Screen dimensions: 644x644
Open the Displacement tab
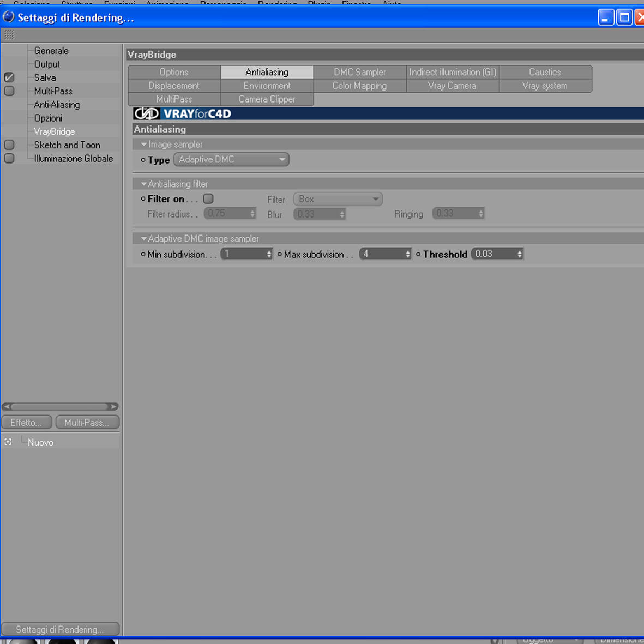click(x=174, y=86)
